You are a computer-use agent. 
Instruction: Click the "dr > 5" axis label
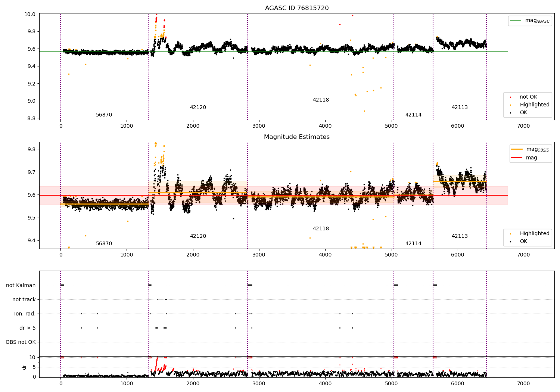pyautogui.click(x=28, y=328)
